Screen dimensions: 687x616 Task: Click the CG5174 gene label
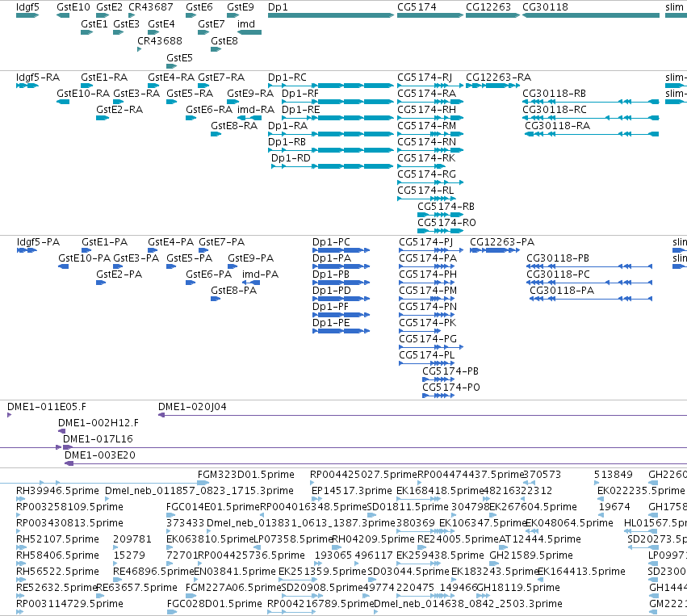pos(417,7)
